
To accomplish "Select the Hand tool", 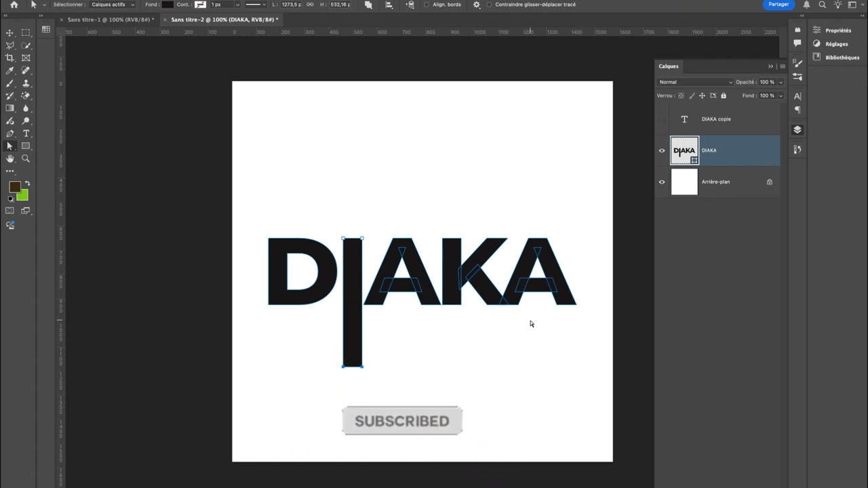I will click(x=9, y=159).
